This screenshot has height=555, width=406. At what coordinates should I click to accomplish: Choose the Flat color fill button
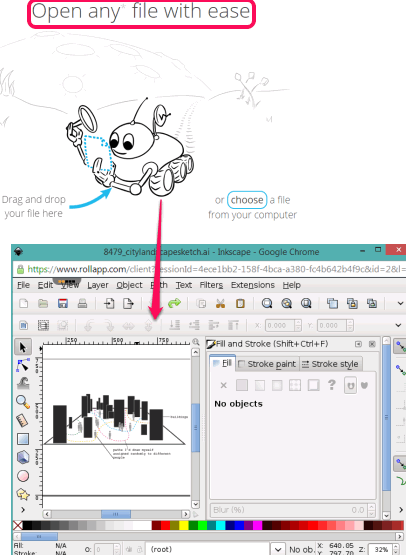point(242,385)
